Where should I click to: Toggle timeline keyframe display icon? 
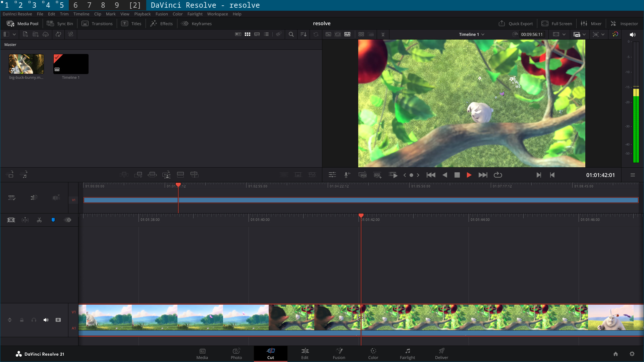68,220
